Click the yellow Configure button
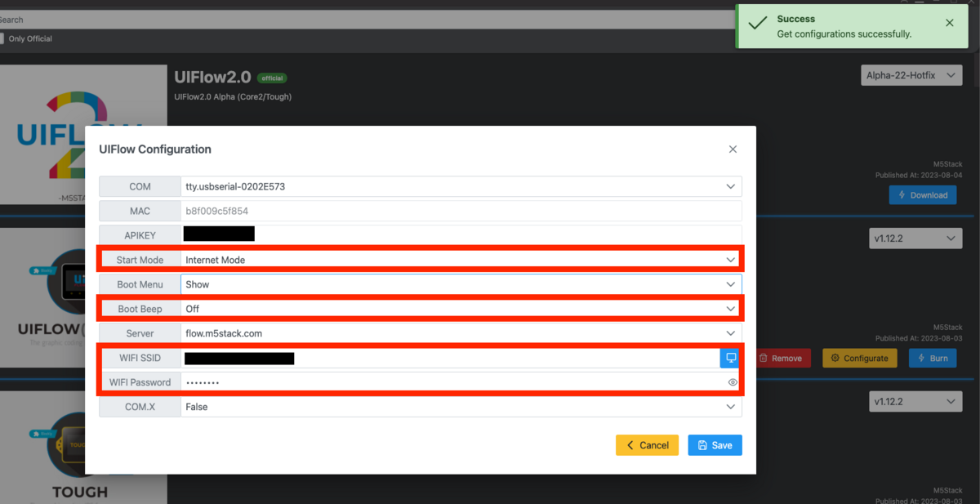Viewport: 980px width, 504px height. click(x=859, y=358)
